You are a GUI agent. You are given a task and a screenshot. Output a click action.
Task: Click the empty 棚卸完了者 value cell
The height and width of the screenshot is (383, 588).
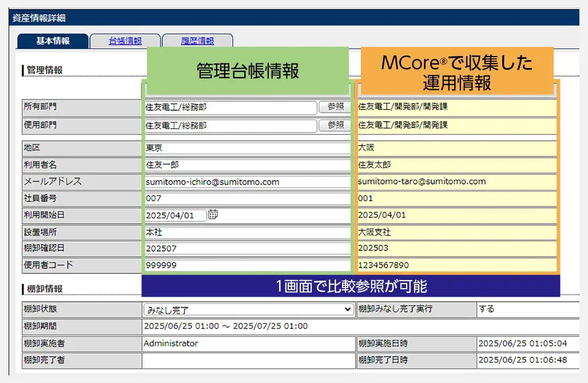249,361
